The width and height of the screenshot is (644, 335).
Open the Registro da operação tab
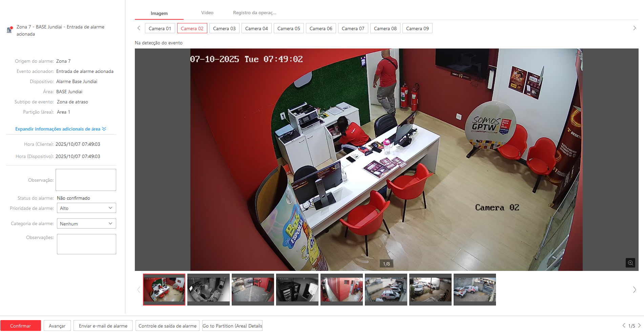click(x=254, y=13)
